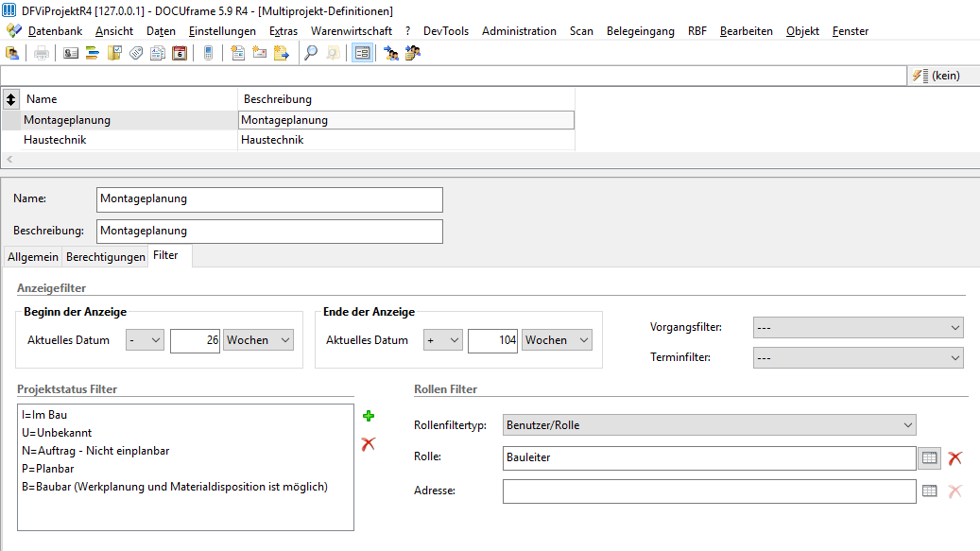Click the lightning filter icon beside (kein)
This screenshot has width=980, height=551.
pos(920,76)
